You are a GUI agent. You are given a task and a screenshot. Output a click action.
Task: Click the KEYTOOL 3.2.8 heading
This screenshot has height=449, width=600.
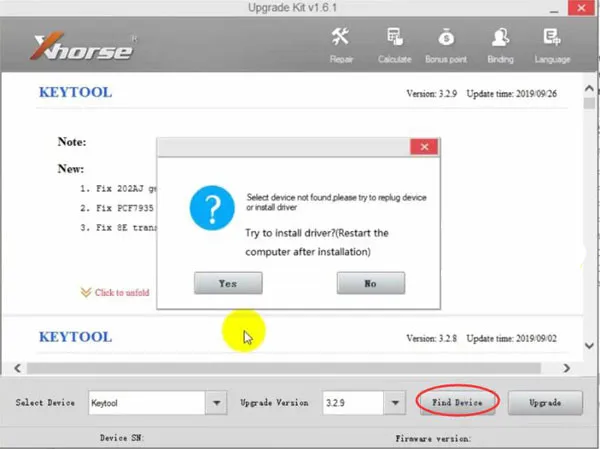coord(75,337)
